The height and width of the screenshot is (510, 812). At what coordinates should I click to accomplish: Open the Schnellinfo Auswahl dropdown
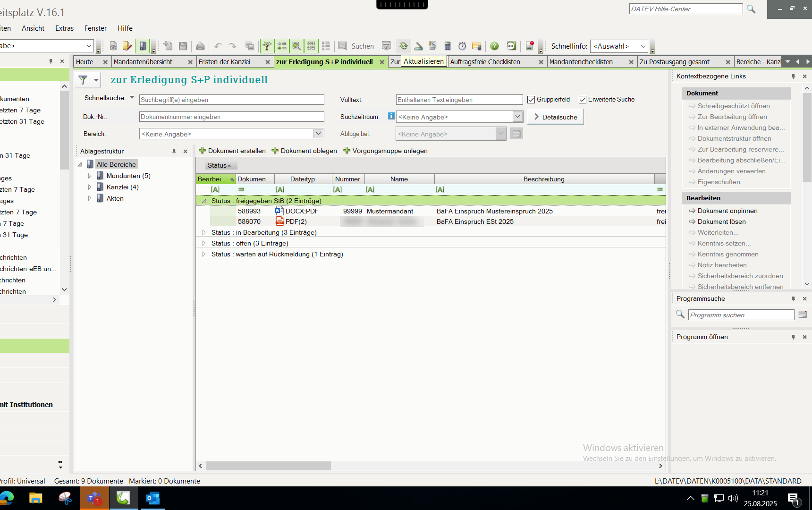pyautogui.click(x=643, y=46)
